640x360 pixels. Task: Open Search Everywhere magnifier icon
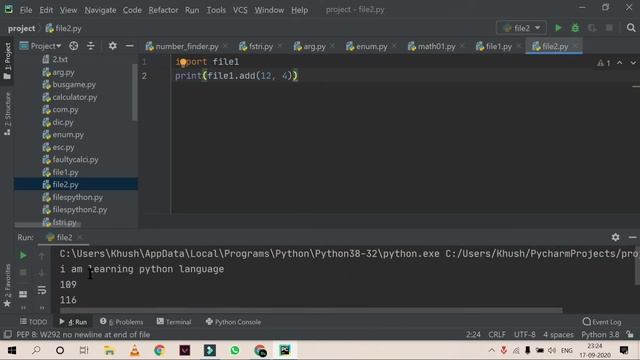[x=631, y=28]
